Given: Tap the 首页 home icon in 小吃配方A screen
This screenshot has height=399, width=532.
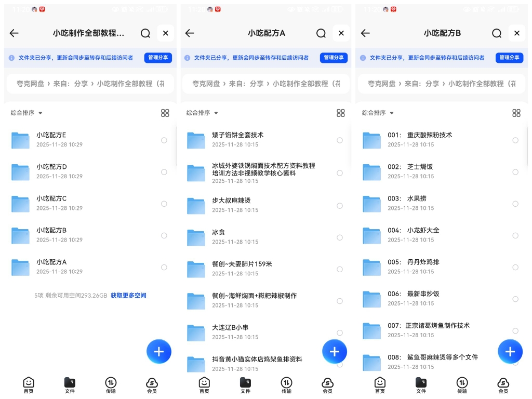Looking at the screenshot, I should pos(204,385).
